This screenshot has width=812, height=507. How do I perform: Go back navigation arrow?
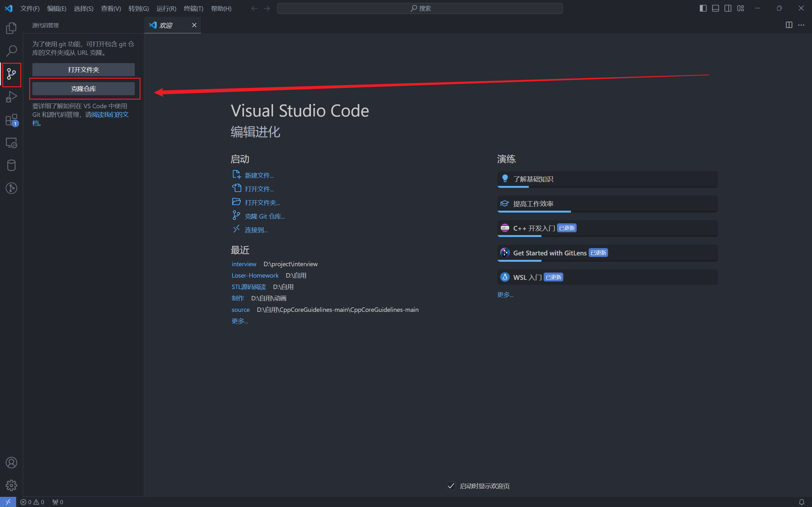(254, 8)
